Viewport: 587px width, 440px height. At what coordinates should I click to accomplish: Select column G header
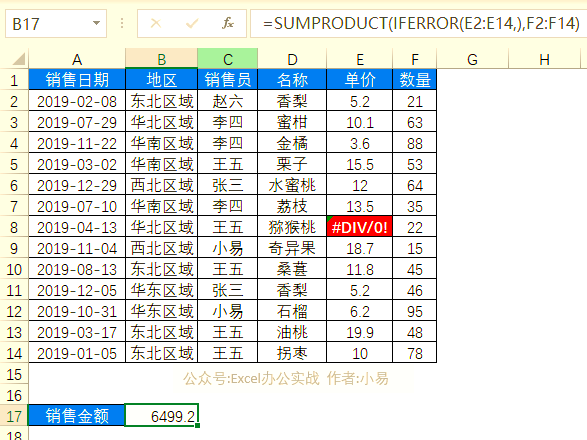(472, 59)
